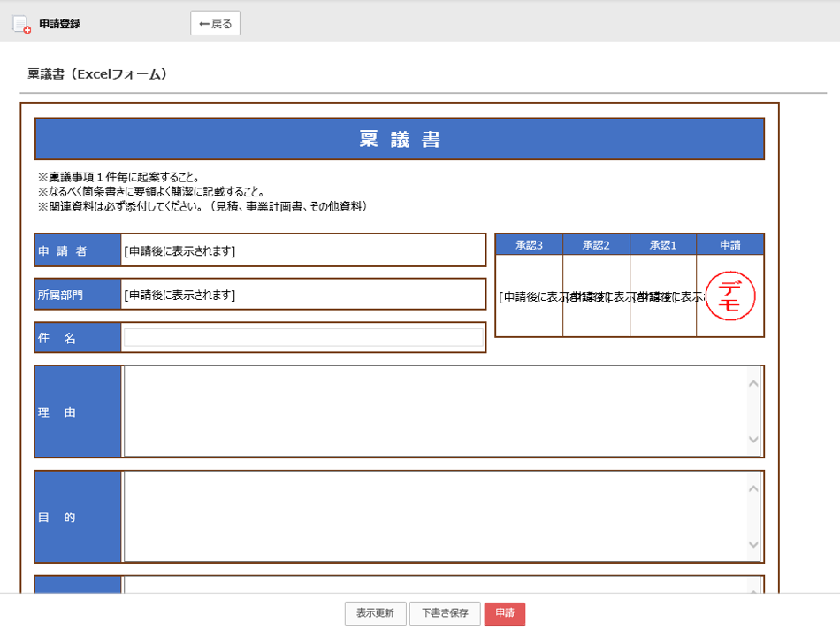Click the 表示更新 button

375,613
